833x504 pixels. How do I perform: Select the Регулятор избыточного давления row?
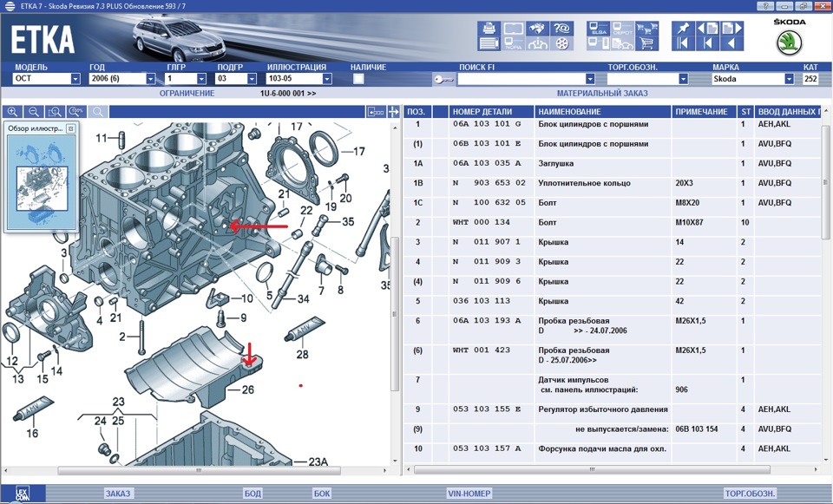(612, 409)
